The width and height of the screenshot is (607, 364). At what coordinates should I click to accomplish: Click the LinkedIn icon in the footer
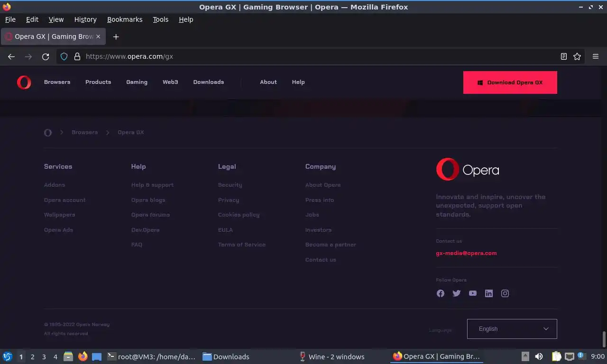489,293
